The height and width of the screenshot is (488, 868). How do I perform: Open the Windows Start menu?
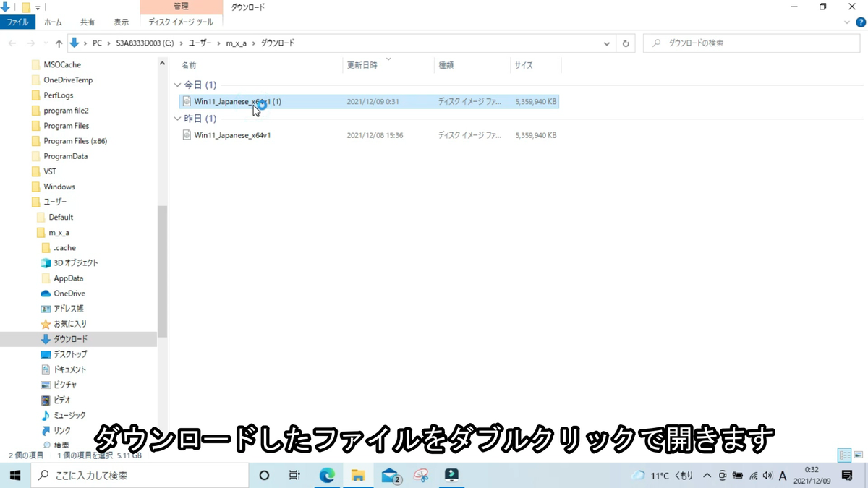pos(14,475)
